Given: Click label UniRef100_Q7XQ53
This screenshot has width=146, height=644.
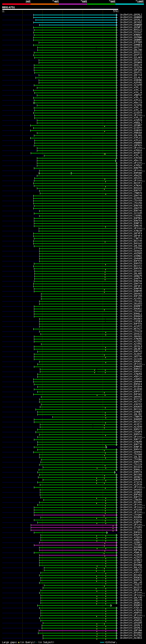Looking at the screenshot, I should [x=131, y=527].
